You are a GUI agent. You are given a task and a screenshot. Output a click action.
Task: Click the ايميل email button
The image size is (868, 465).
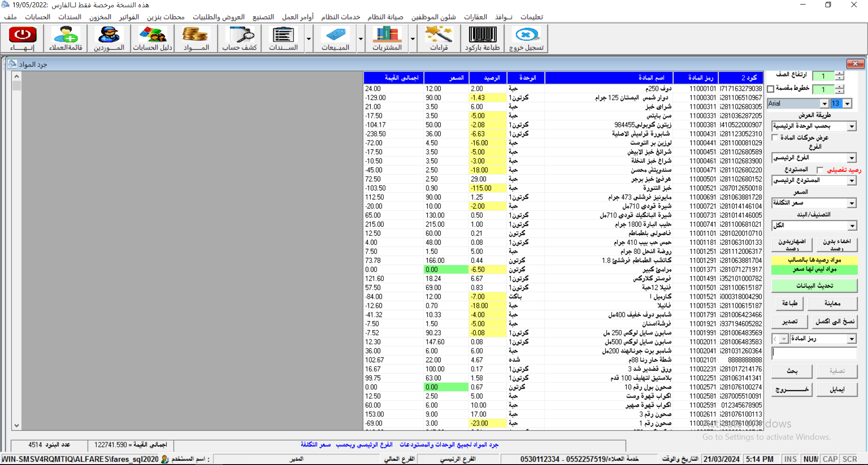click(837, 389)
